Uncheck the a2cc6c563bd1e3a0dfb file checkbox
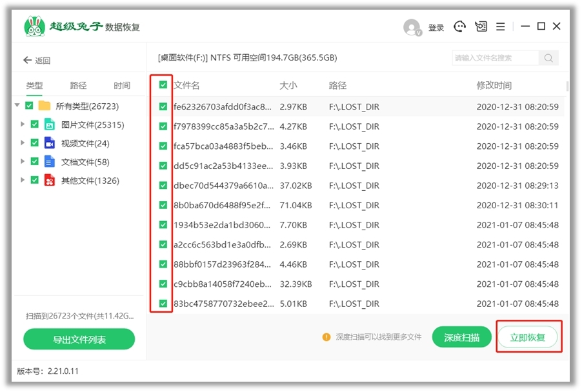The height and width of the screenshot is (392, 582). pos(163,244)
